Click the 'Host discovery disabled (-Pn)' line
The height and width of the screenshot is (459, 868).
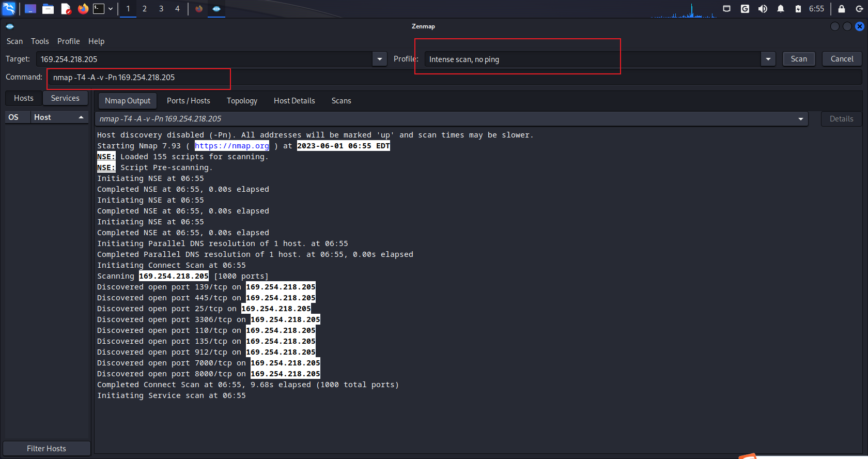pyautogui.click(x=315, y=135)
